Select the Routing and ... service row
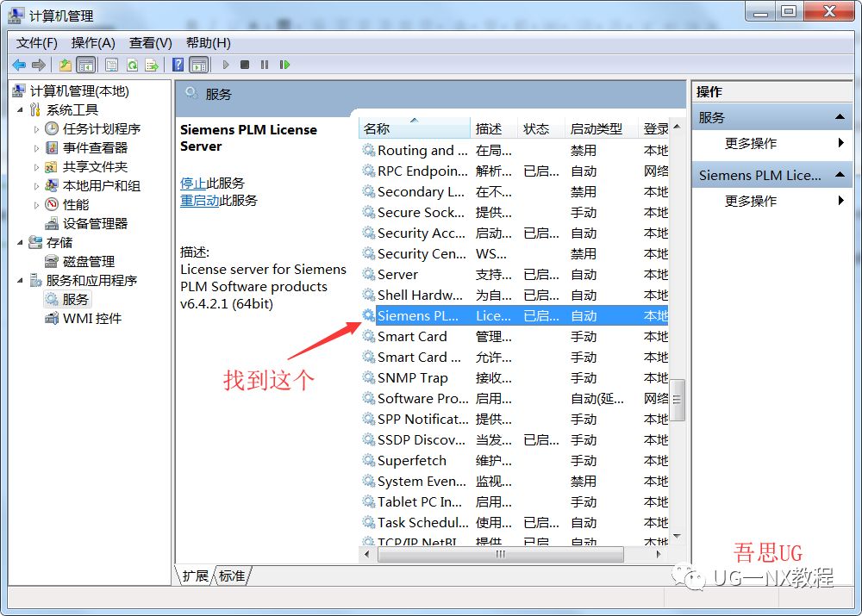The height and width of the screenshot is (616, 862). point(514,151)
